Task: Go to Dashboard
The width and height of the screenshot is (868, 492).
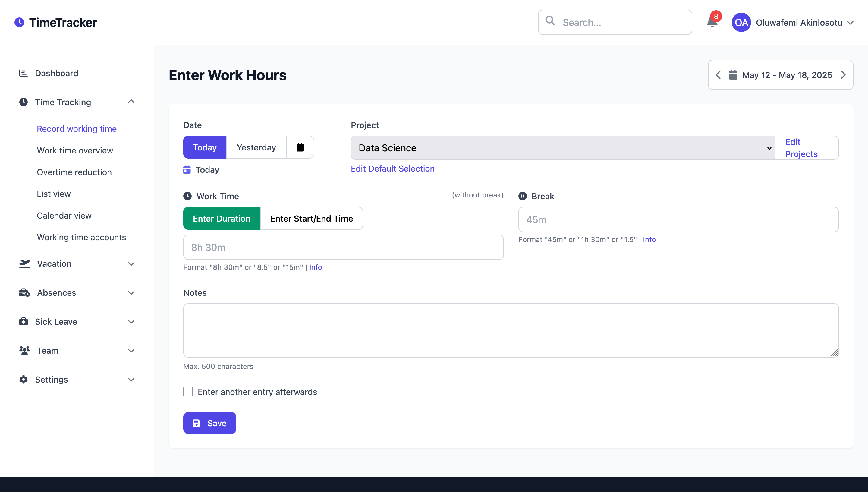Action: (56, 73)
